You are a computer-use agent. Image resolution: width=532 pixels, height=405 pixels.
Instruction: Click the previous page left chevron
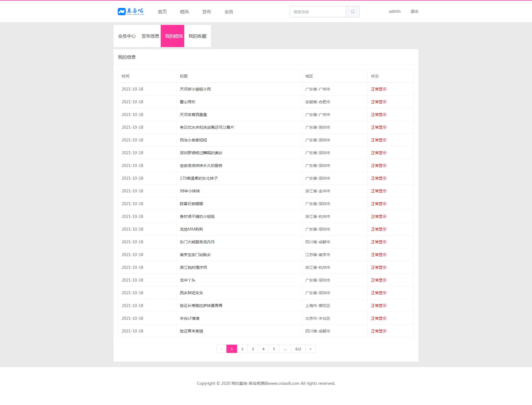(221, 349)
